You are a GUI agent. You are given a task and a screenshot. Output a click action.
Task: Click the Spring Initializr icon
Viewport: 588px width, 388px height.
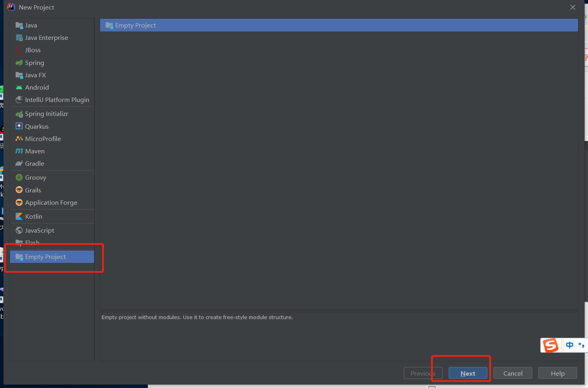click(19, 114)
